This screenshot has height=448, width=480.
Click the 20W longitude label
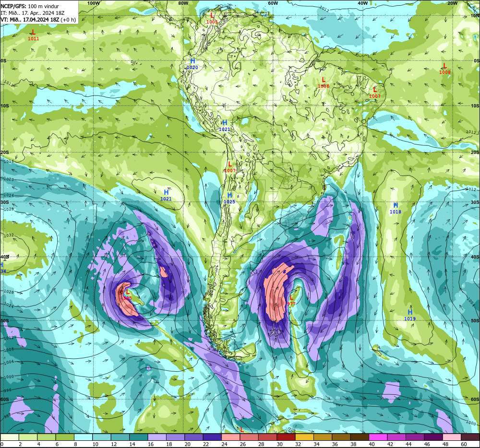(x=452, y=3)
